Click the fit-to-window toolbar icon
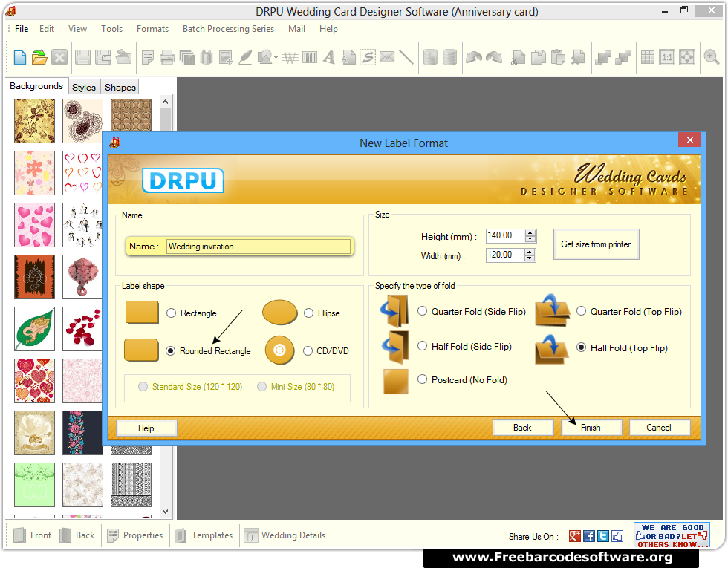The width and height of the screenshot is (728, 568). tap(687, 58)
